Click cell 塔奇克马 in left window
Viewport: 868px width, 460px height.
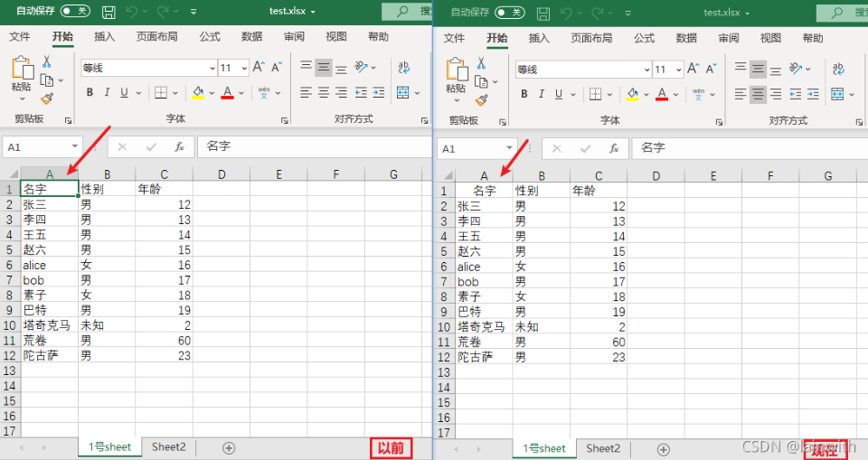[x=50, y=325]
